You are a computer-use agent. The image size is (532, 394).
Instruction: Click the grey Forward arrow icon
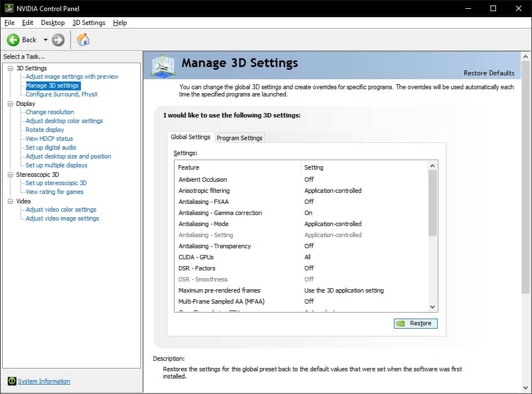click(x=58, y=40)
